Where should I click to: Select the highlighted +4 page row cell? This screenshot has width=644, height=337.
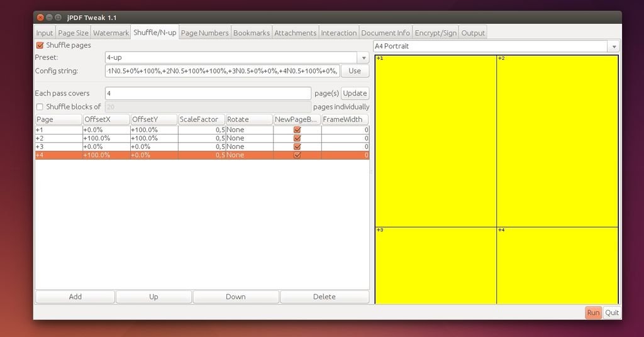[x=58, y=155]
